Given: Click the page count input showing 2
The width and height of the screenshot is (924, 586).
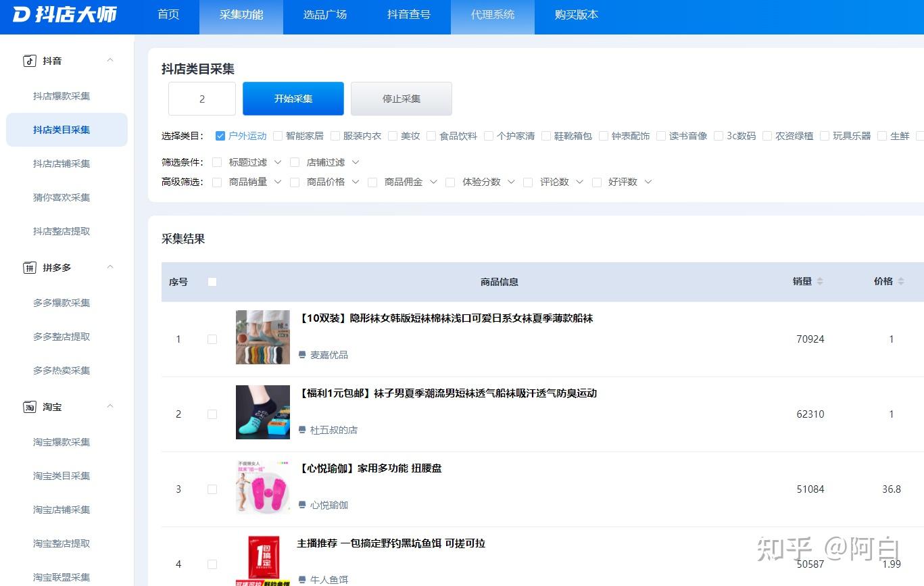Looking at the screenshot, I should tap(202, 99).
